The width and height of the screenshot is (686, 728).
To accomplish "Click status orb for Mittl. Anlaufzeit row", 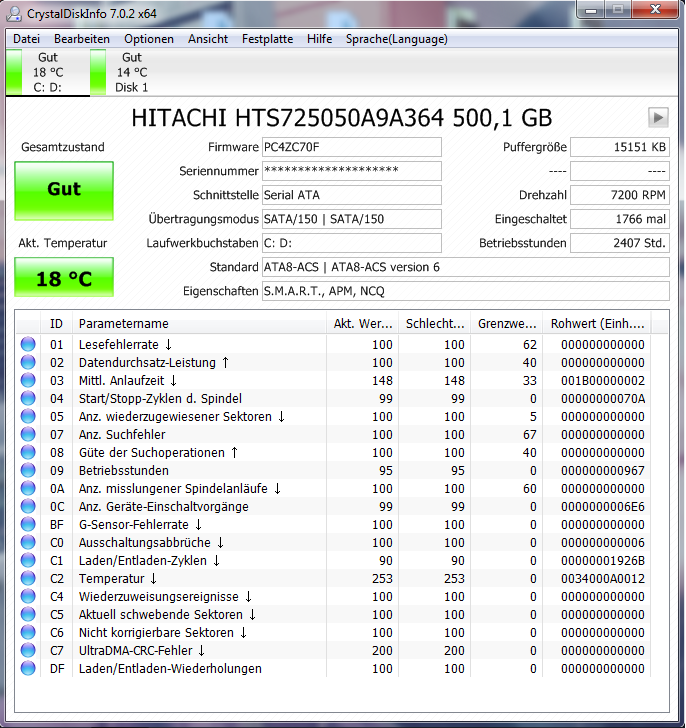I will coord(28,380).
